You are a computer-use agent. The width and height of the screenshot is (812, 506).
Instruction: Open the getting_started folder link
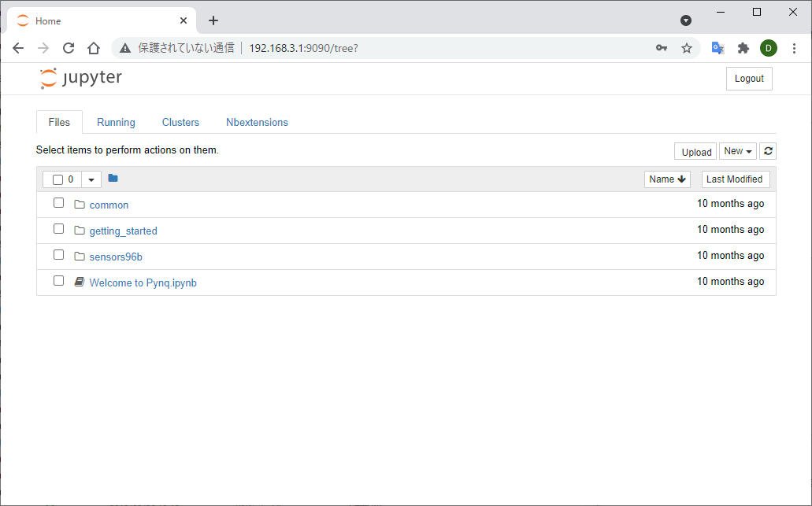click(123, 231)
